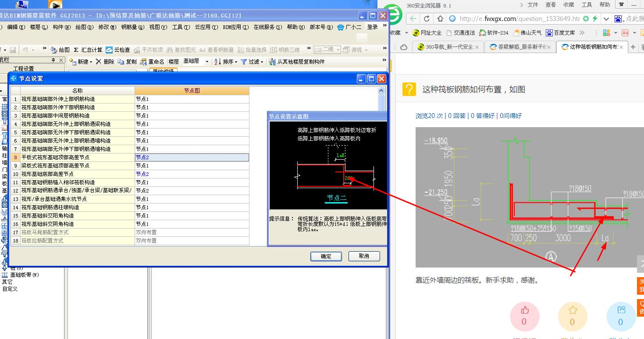Open browser 文件 menu
The height and width of the screenshot is (339, 644).
point(533,5)
